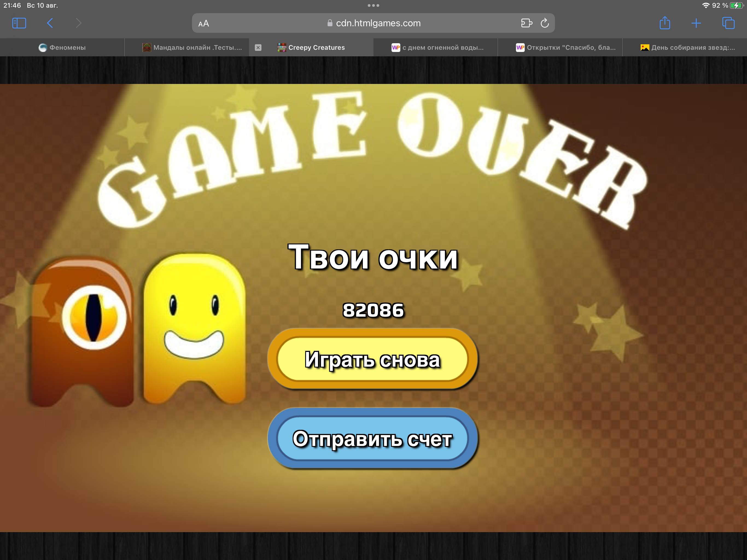The width and height of the screenshot is (747, 560).
Task: Reload the page with the refresh icon
Action: 545,23
